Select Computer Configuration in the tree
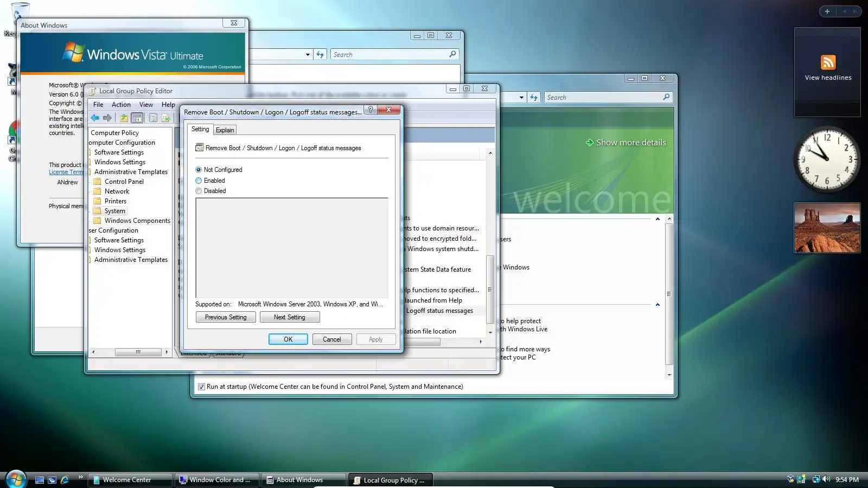 coord(122,143)
